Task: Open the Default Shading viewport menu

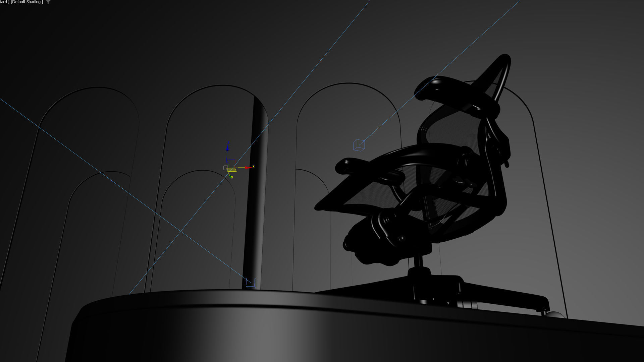Action: 27,2
